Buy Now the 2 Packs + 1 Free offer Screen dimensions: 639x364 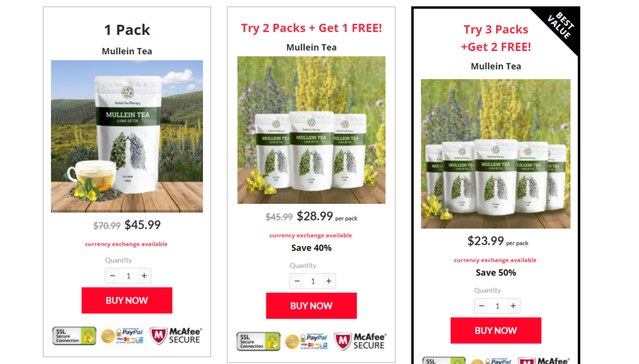click(x=311, y=305)
